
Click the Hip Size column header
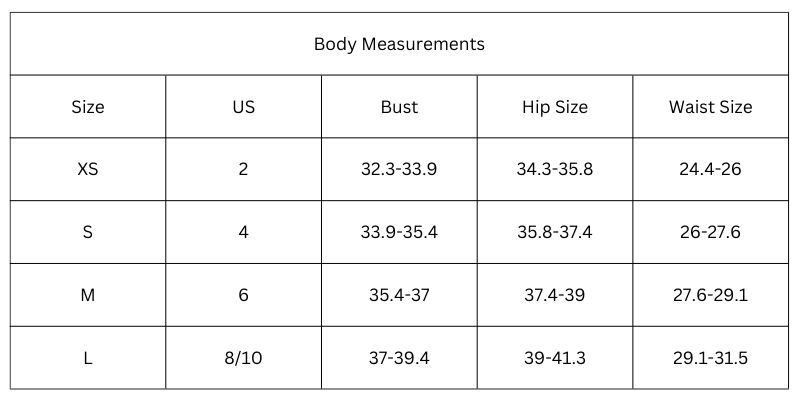[x=555, y=107]
